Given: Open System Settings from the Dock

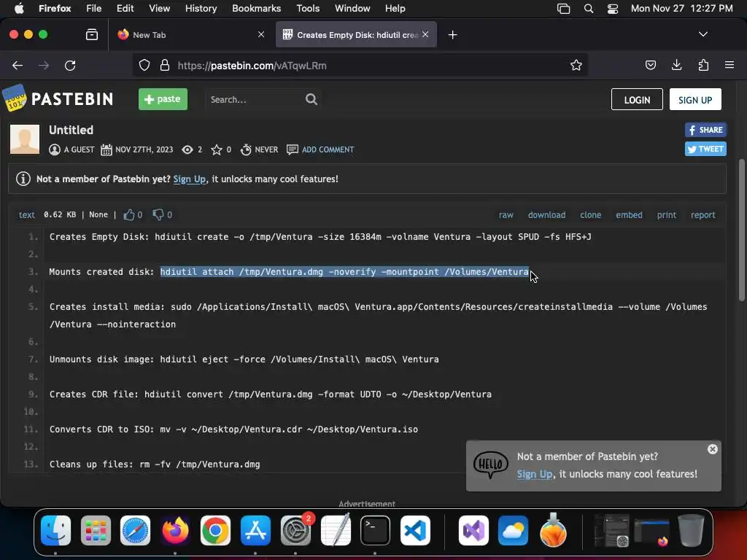Looking at the screenshot, I should (x=295, y=530).
